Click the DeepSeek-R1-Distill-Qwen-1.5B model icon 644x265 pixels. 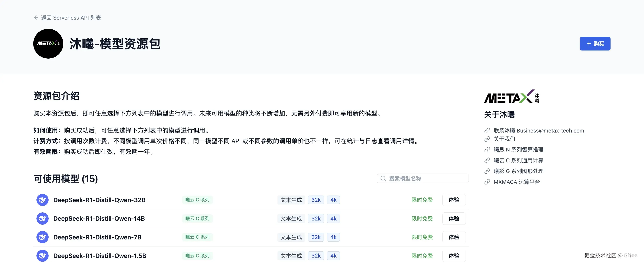point(42,255)
